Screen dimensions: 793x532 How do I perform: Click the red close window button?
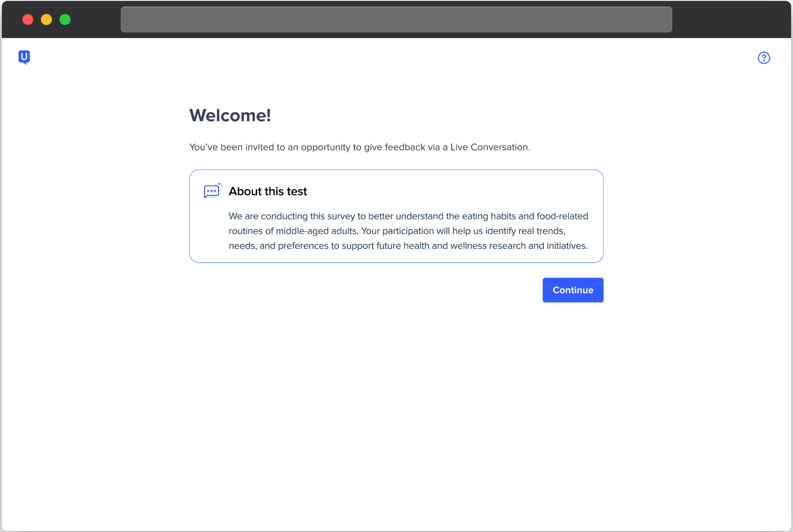tap(28, 19)
